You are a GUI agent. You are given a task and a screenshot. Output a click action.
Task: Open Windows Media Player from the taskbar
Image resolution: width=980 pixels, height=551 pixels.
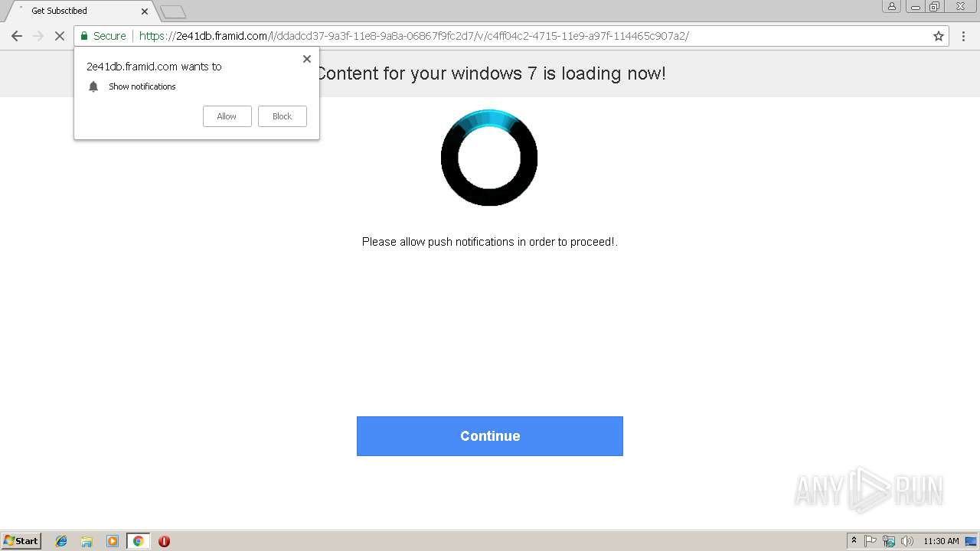113,541
